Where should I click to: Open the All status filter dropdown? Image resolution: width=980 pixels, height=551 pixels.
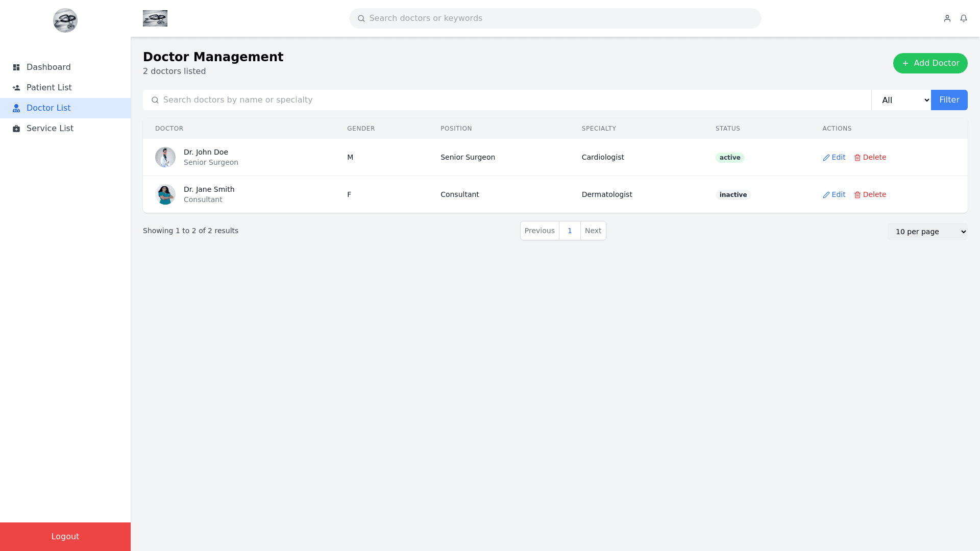(901, 100)
